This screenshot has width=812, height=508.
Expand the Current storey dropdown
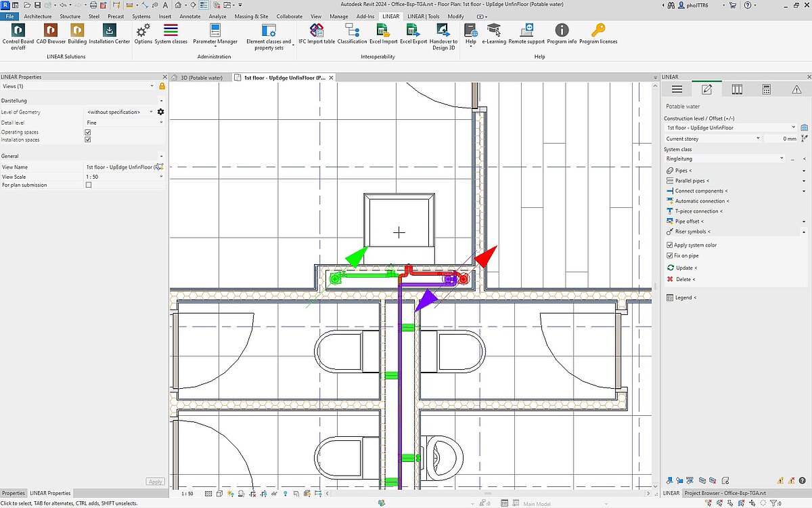710,139
